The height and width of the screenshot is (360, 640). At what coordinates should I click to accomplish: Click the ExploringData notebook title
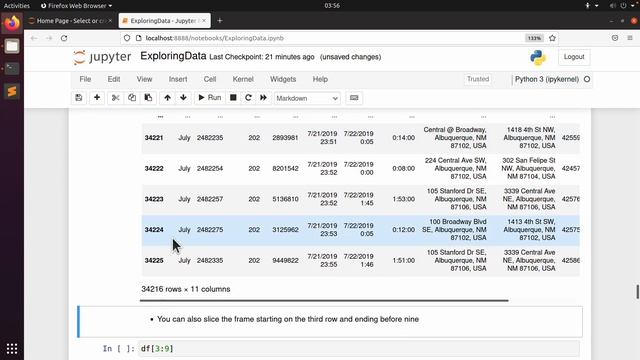(173, 56)
